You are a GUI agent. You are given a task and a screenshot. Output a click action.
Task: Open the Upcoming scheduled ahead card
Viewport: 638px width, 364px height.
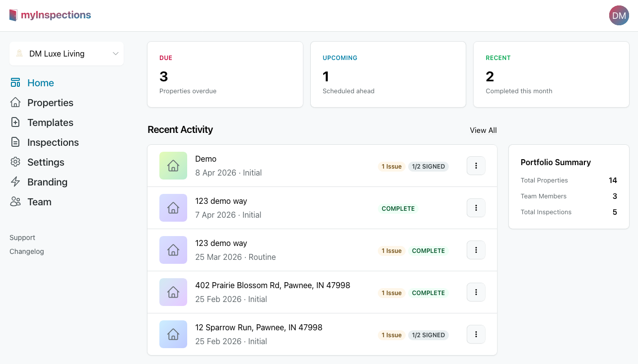click(x=388, y=74)
